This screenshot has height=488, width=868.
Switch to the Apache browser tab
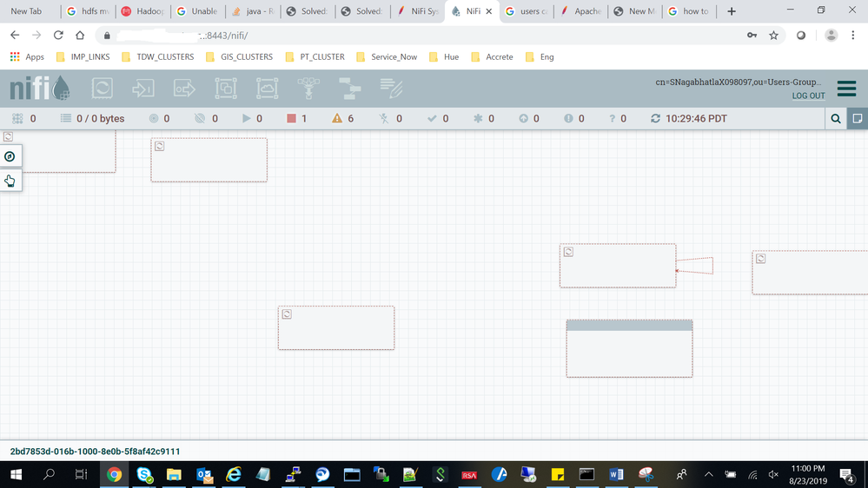coord(581,11)
